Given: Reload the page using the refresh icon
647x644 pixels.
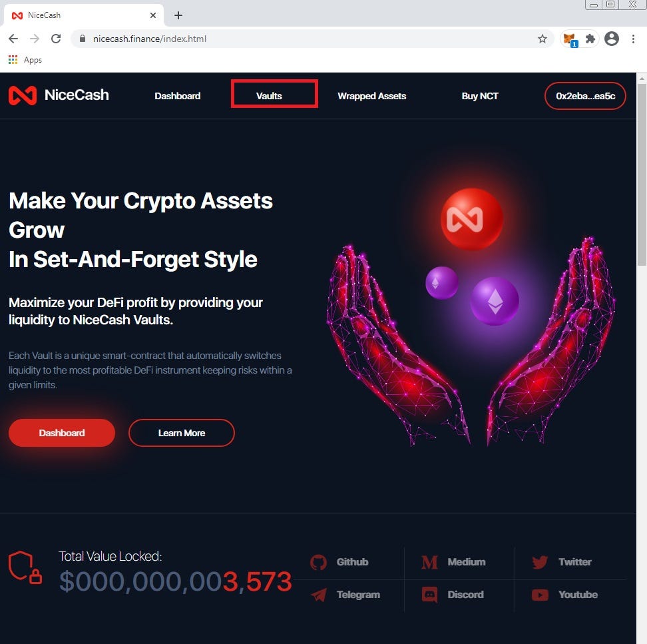Looking at the screenshot, I should (56, 39).
